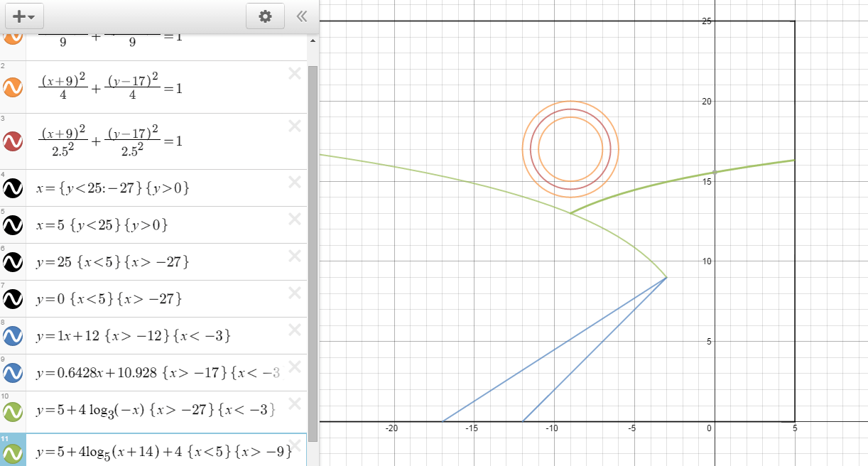
Task: Remove the x=5 expression row
Action: [x=295, y=219]
